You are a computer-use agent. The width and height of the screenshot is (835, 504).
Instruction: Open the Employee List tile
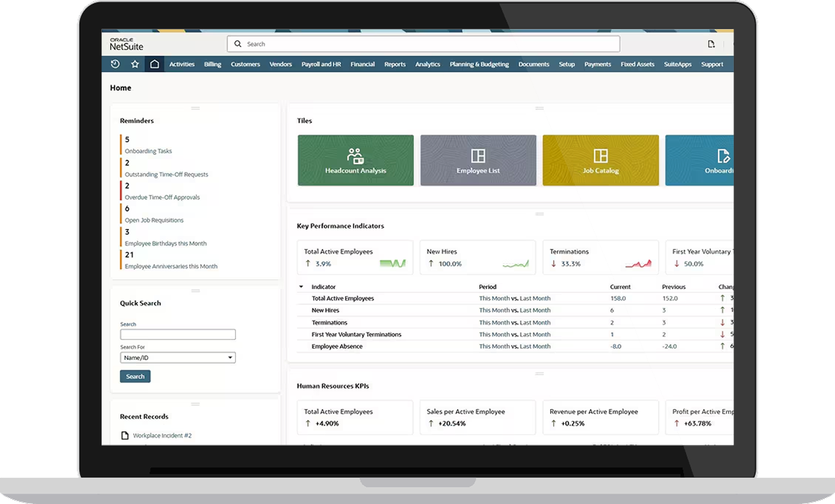478,160
